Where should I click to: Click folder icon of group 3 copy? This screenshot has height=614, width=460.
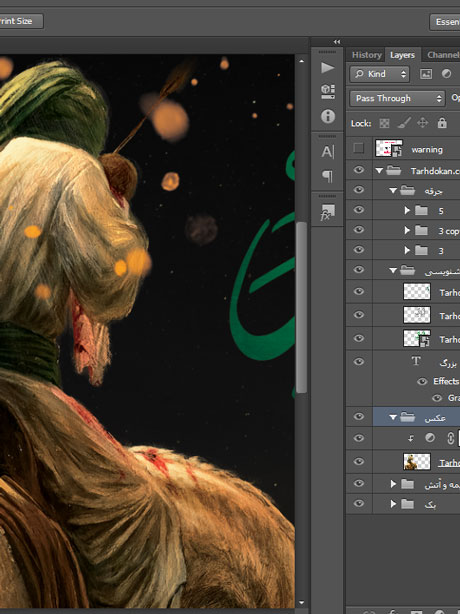(421, 230)
